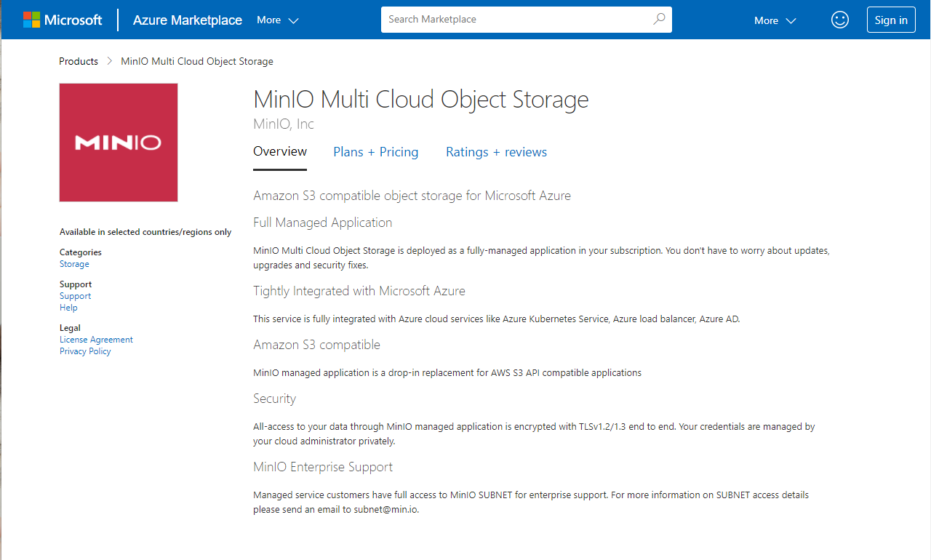This screenshot has height=560, width=931.
Task: View the License Agreement
Action: point(96,340)
